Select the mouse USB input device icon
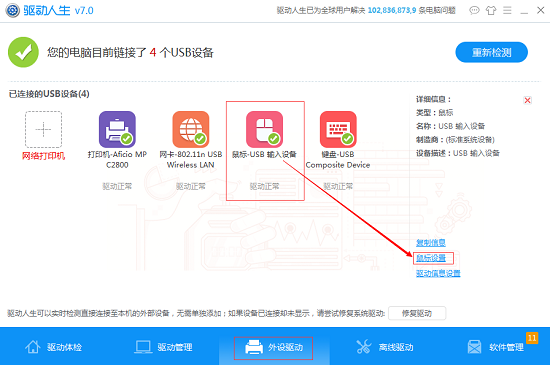Image resolution: width=550 pixels, height=365 pixels. [264, 129]
